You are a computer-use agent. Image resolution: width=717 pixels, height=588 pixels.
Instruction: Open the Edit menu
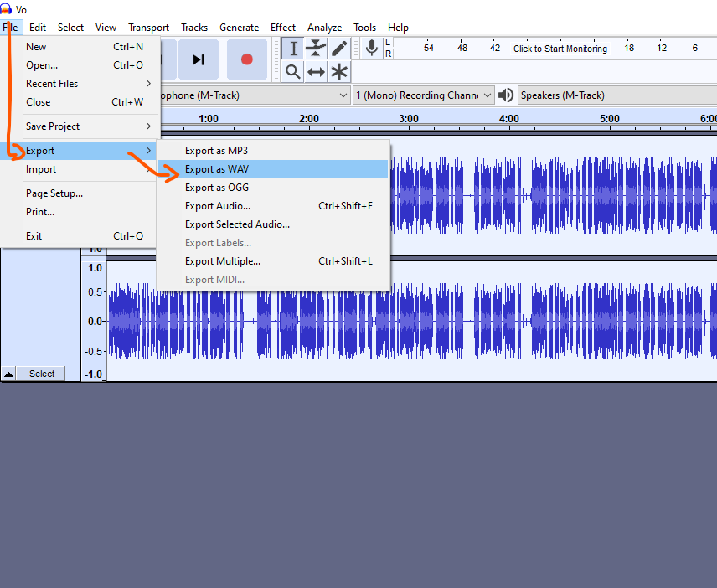pos(38,28)
